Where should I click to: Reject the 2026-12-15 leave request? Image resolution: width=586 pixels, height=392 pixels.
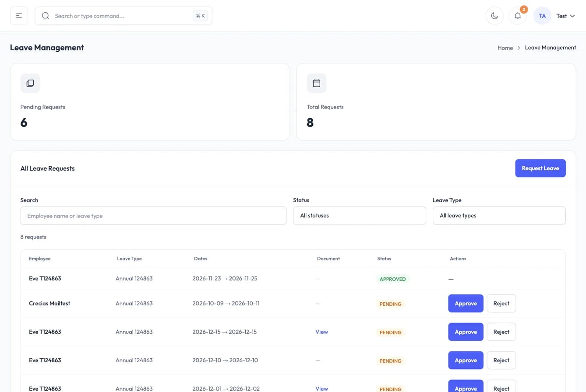[501, 332]
